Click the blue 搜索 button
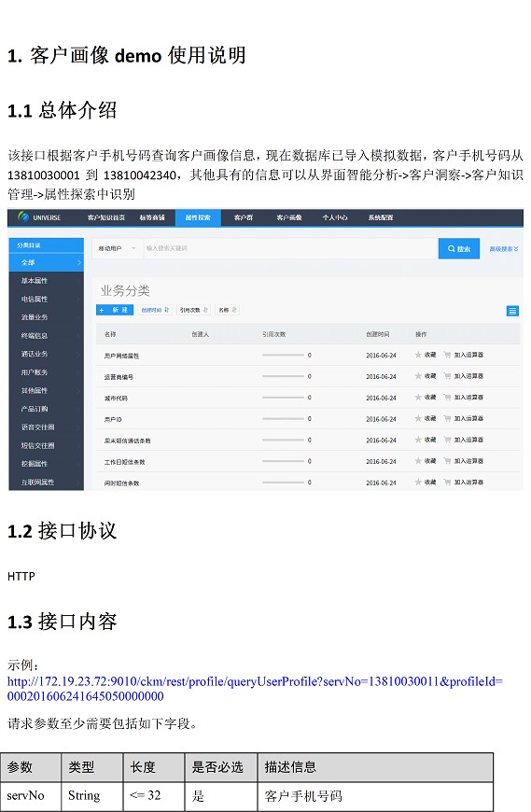 click(x=458, y=248)
